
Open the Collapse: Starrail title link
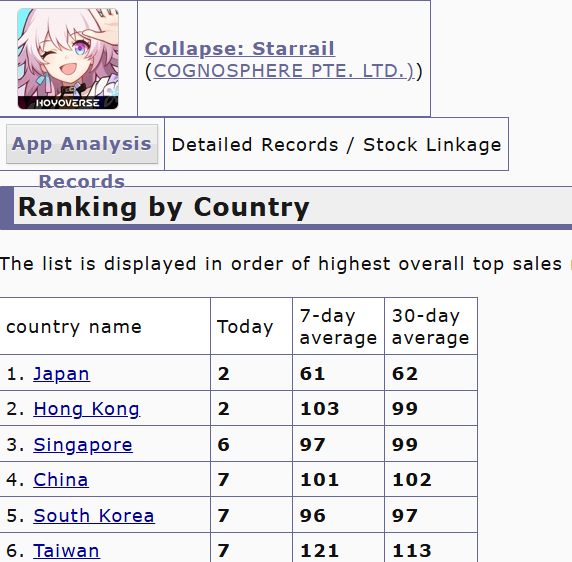coord(240,49)
